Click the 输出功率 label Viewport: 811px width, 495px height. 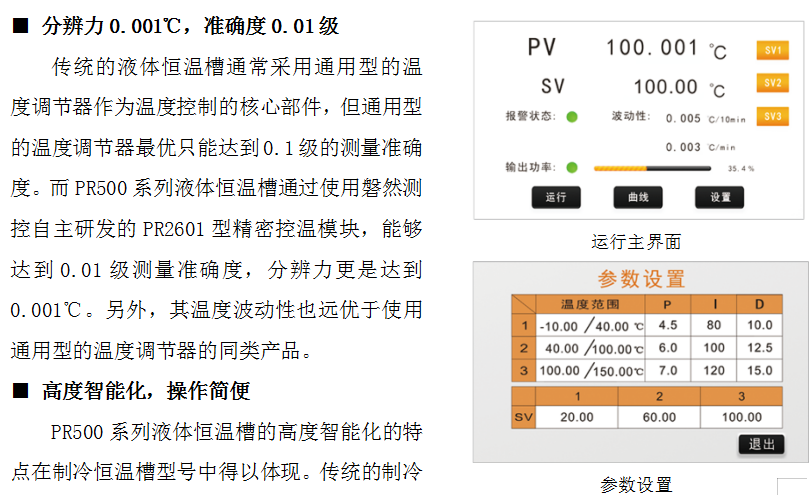[531, 167]
